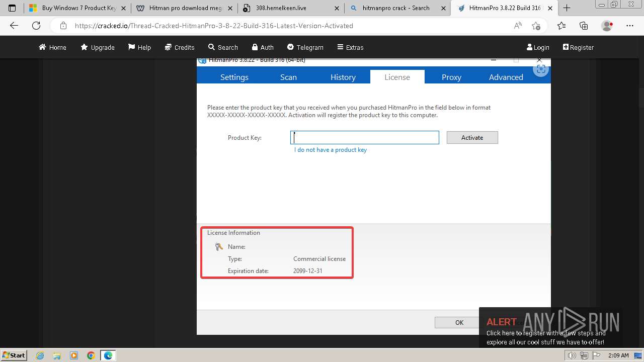Screen dimensions: 644x362
Task: Open a new browser tab
Action: point(567,8)
